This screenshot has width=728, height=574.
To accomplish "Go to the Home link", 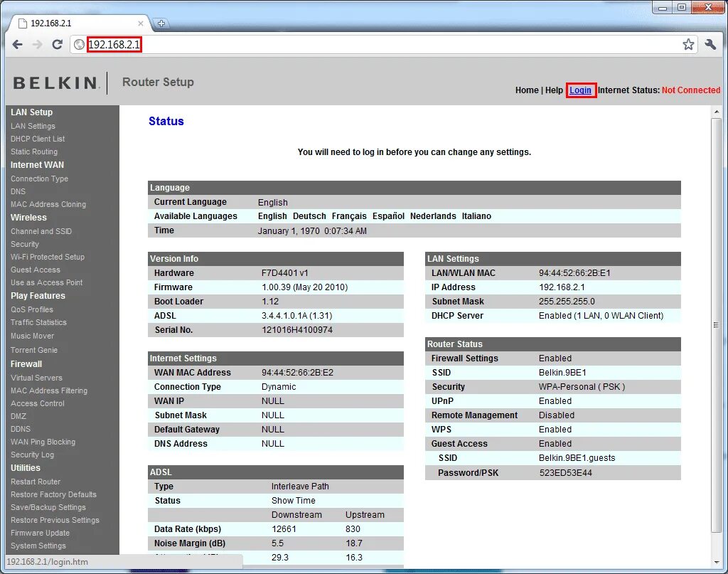I will [x=527, y=90].
